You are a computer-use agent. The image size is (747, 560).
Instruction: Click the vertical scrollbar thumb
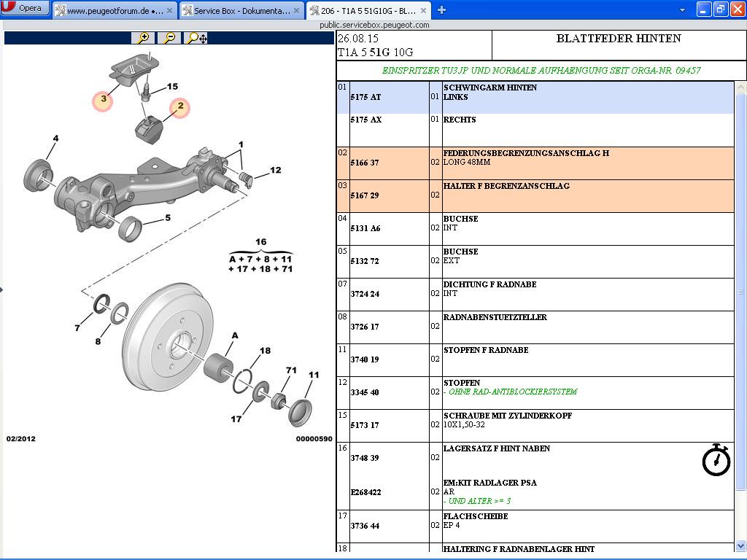point(741,292)
